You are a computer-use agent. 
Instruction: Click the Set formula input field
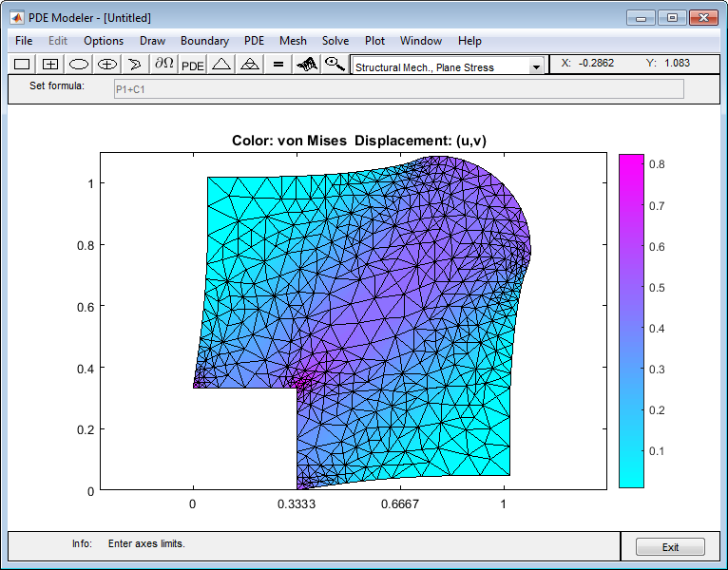tap(397, 88)
